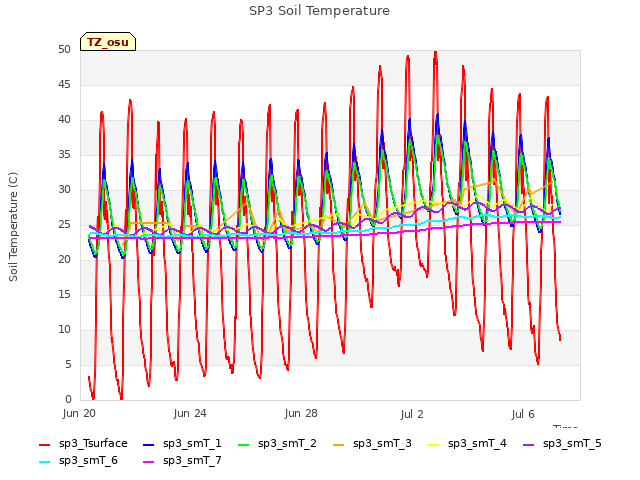Click the Jul 6 x-axis tick label

(523, 414)
